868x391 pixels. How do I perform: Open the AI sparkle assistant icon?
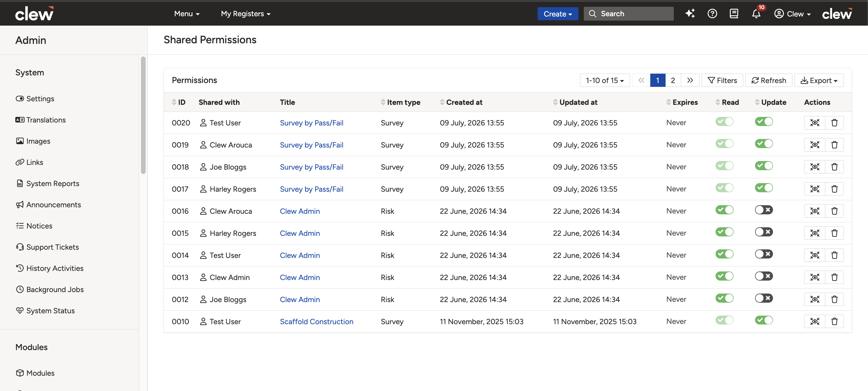[x=690, y=14]
